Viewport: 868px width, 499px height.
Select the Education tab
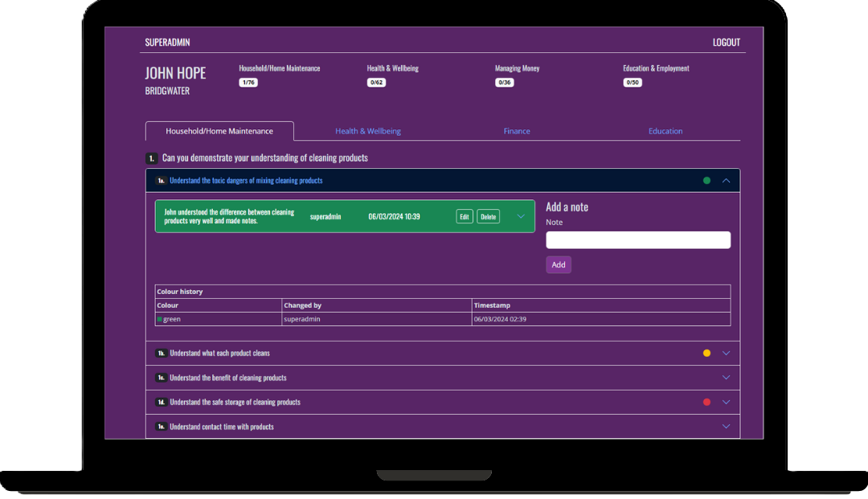click(x=665, y=131)
